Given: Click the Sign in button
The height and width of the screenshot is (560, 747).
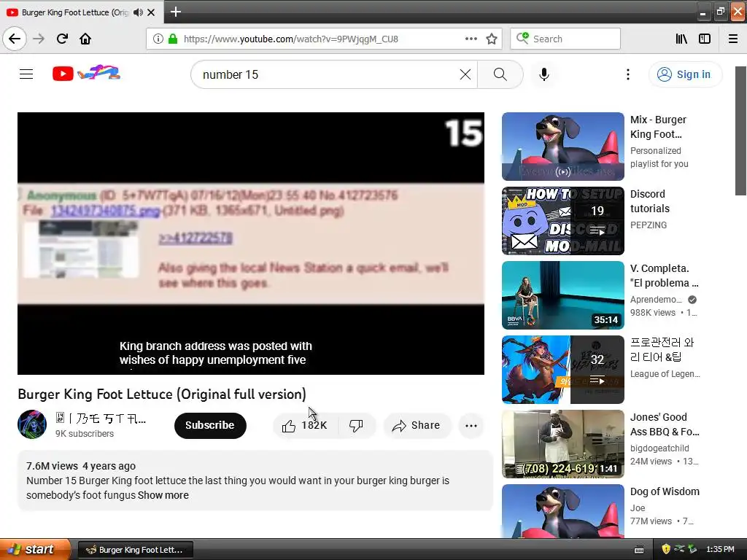Looking at the screenshot, I should point(684,74).
